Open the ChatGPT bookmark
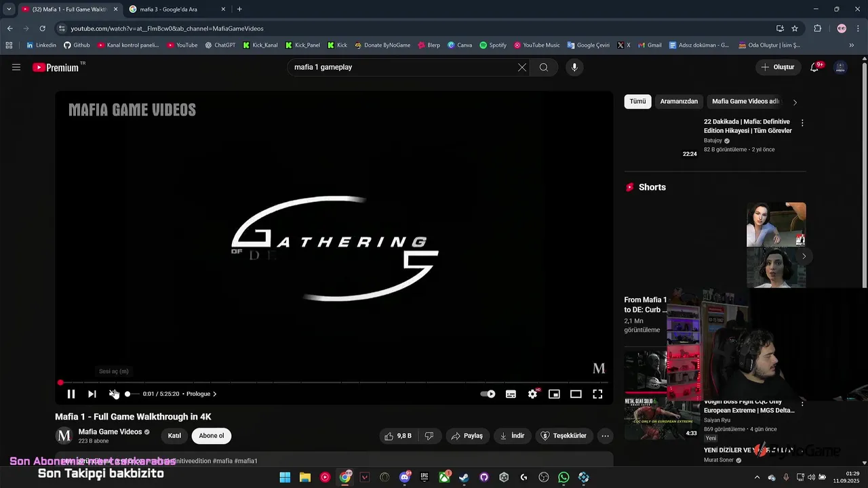This screenshot has height=488, width=868. (x=220, y=45)
